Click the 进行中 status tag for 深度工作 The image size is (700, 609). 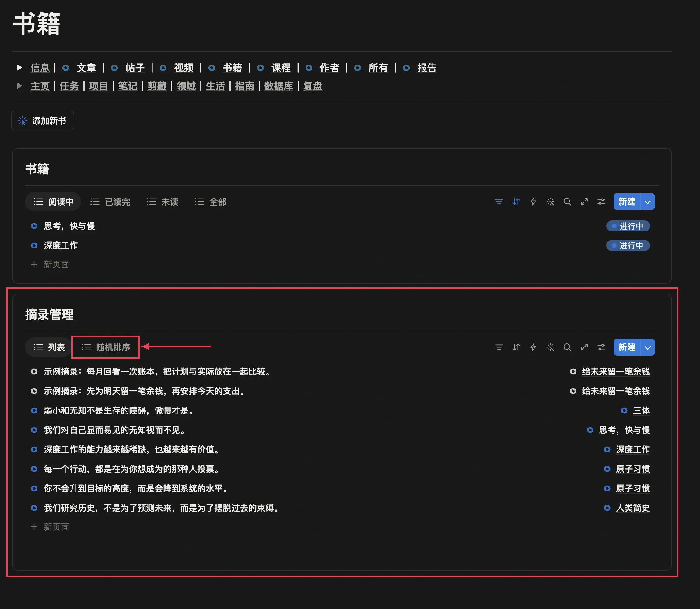point(628,245)
